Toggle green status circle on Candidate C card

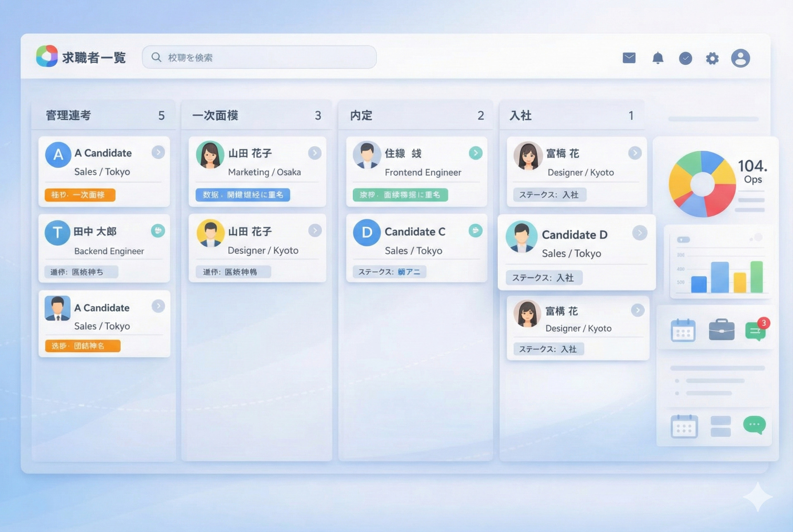click(475, 230)
